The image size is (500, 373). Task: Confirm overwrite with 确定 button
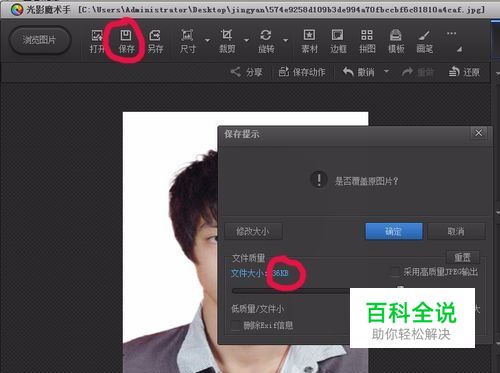[394, 231]
